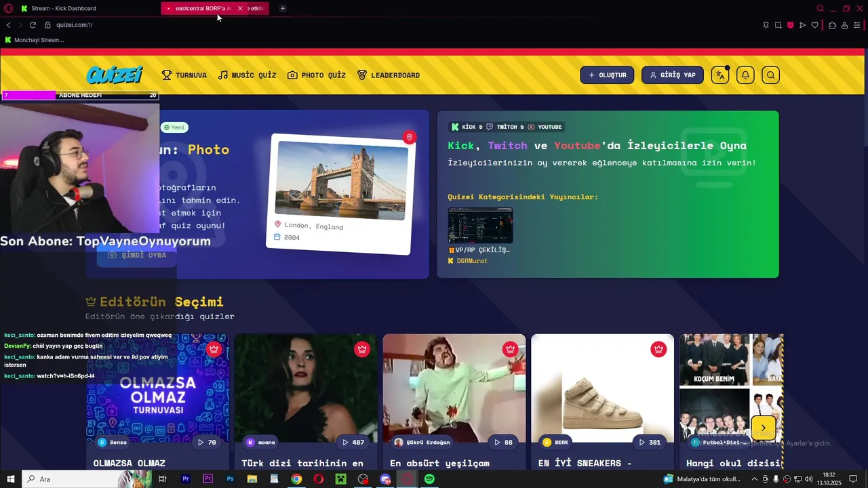
Task: Open Photoshop from the taskbar
Action: point(230,479)
